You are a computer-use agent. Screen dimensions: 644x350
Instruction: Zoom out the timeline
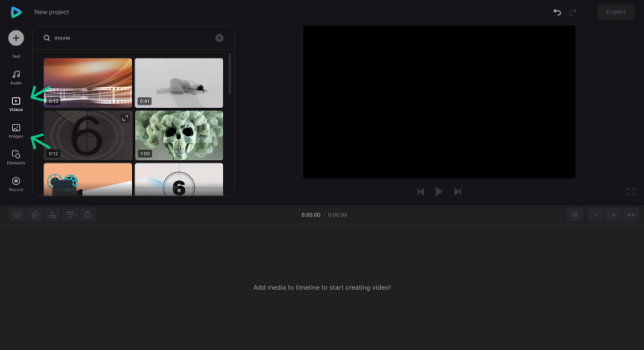point(596,215)
